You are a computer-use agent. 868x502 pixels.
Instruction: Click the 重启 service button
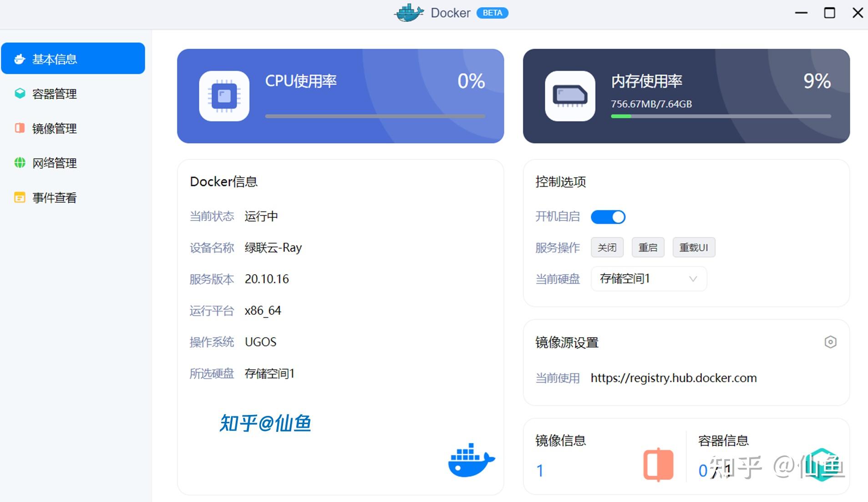pyautogui.click(x=648, y=247)
